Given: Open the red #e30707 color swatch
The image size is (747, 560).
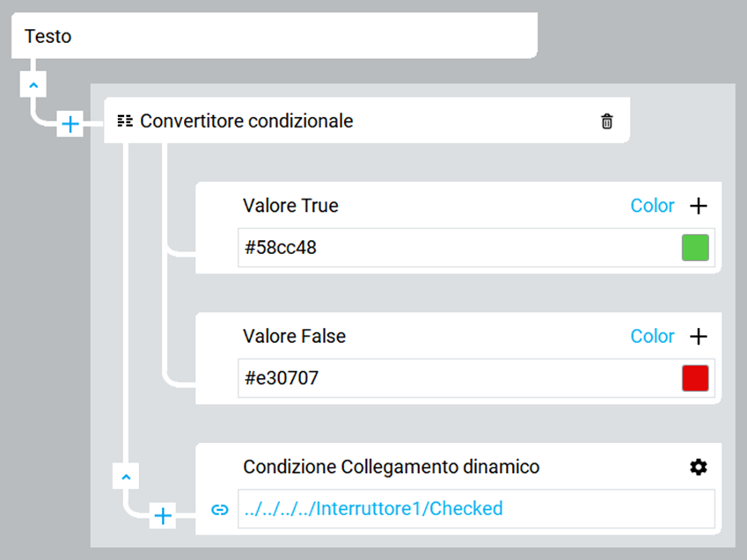Looking at the screenshot, I should (x=695, y=378).
